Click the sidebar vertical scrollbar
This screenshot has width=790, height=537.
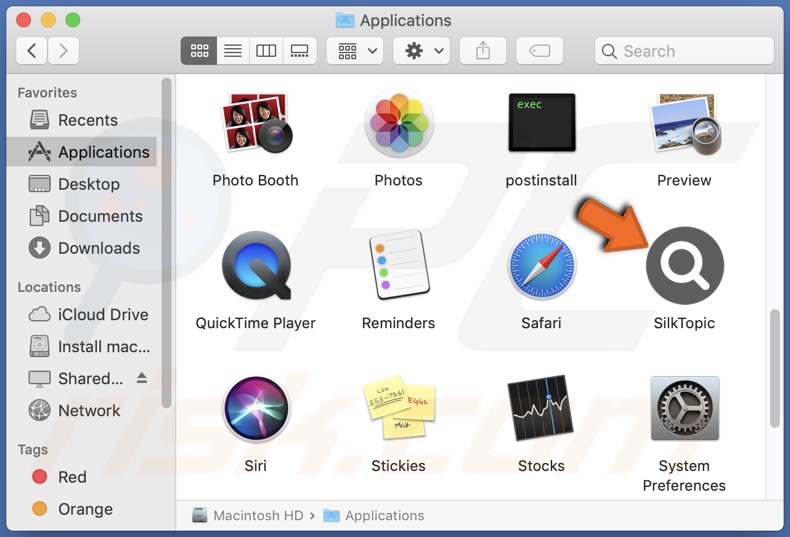click(x=166, y=242)
